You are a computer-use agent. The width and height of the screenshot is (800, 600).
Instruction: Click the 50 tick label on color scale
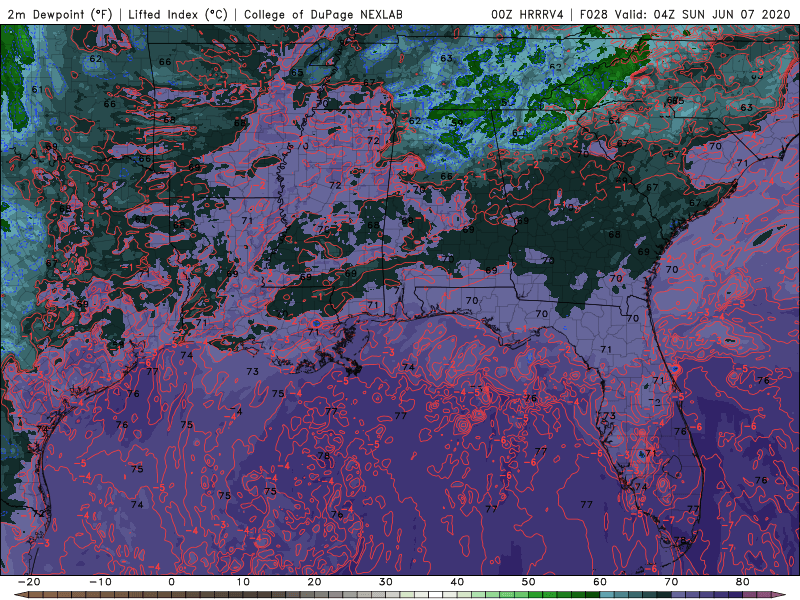click(529, 582)
